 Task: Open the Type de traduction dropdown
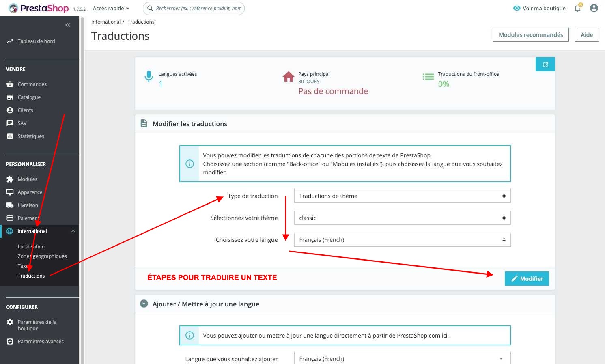[402, 196]
